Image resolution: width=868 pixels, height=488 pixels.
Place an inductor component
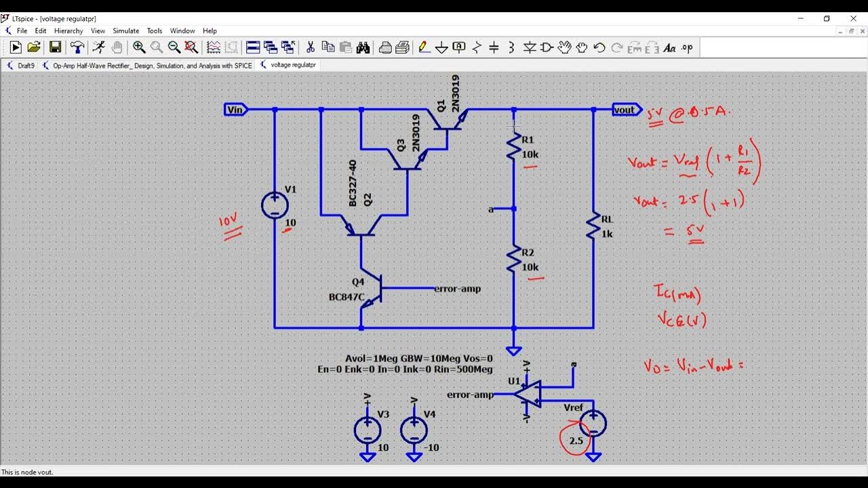[511, 47]
